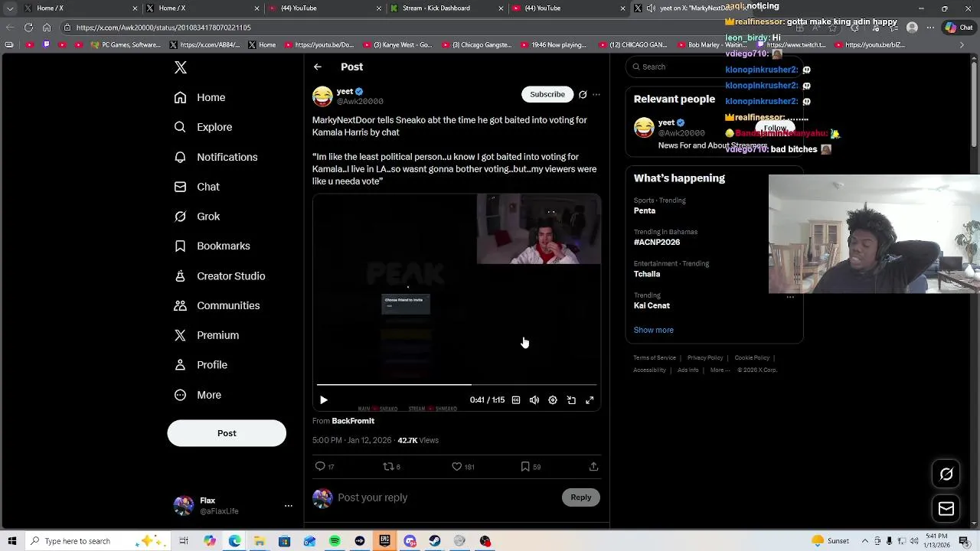Open Task View on taskbar
Image resolution: width=980 pixels, height=551 pixels.
(x=184, y=541)
